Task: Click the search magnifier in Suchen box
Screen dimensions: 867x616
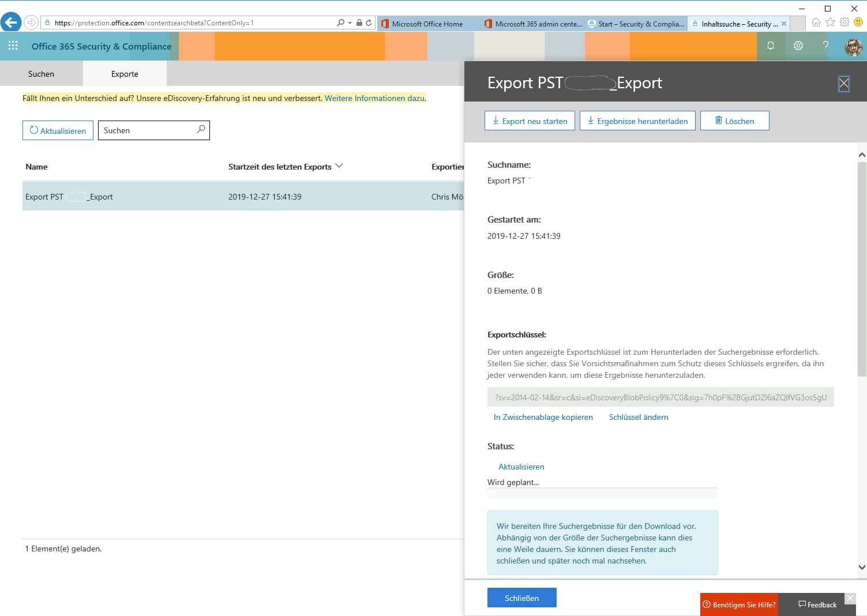Action: point(201,129)
